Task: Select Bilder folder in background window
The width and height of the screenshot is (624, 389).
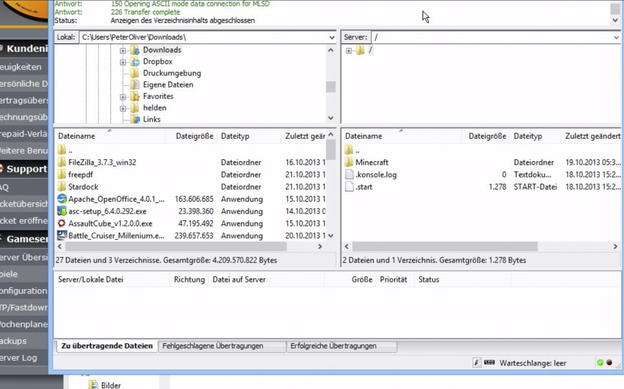Action: 111,385
